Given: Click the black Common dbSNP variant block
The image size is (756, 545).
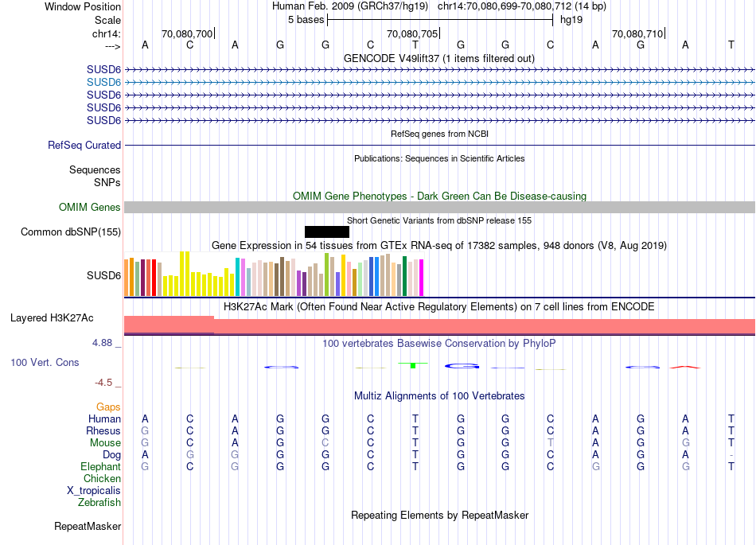Looking at the screenshot, I should click(x=327, y=232).
